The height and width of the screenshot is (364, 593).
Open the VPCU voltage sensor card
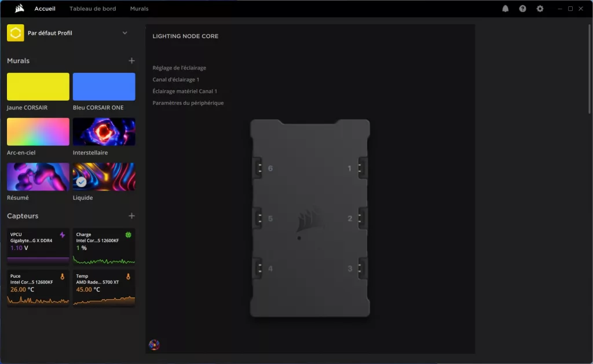(x=38, y=247)
